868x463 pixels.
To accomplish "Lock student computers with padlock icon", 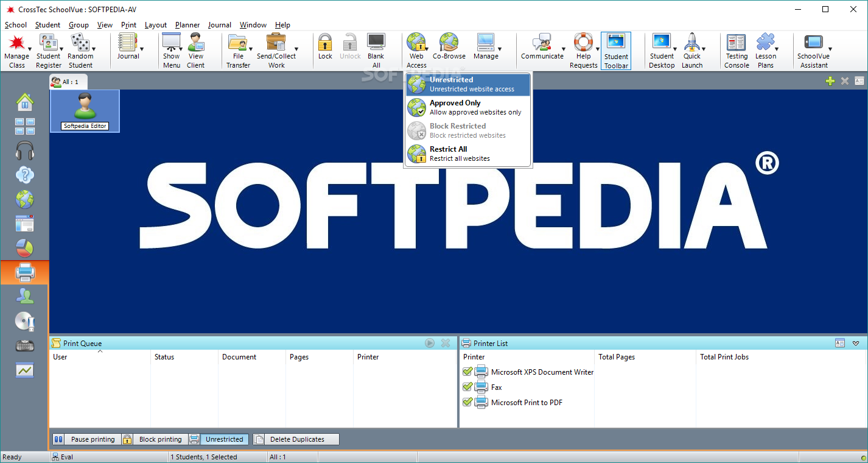I will [x=325, y=43].
